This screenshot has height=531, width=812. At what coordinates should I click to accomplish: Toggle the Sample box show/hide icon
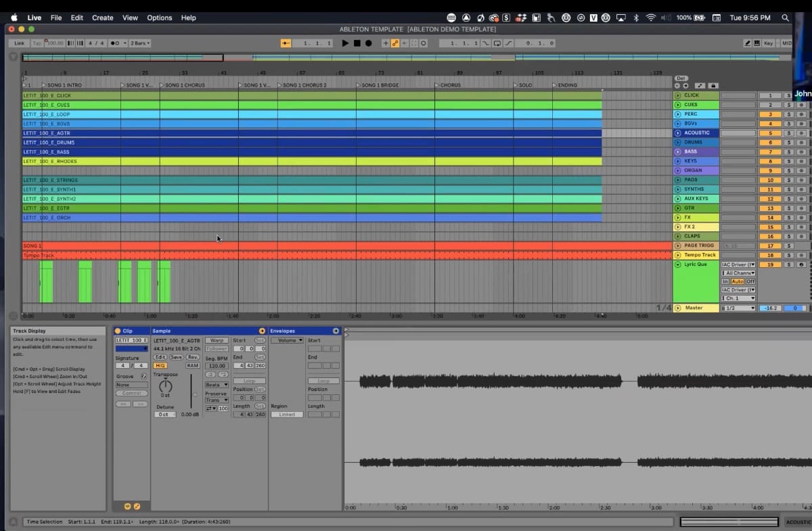262,331
